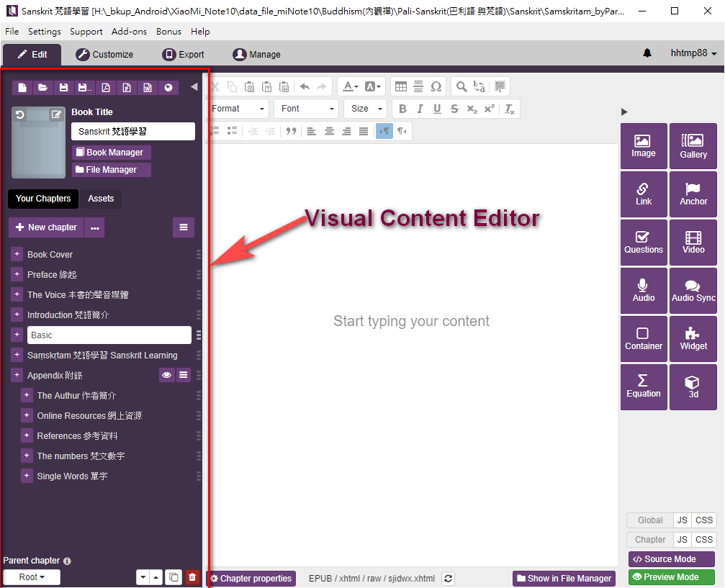Open Appendix chapter menu icon

(184, 375)
